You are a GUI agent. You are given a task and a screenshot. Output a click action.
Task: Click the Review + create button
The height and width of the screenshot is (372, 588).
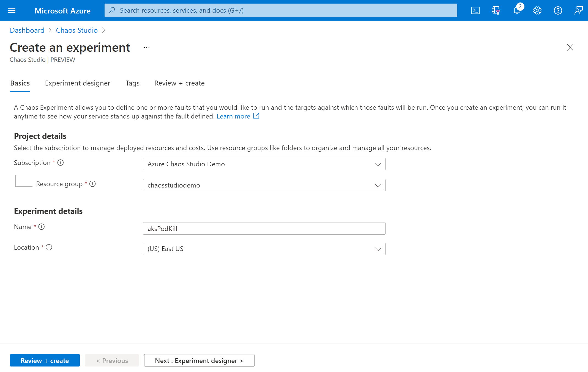tap(45, 360)
